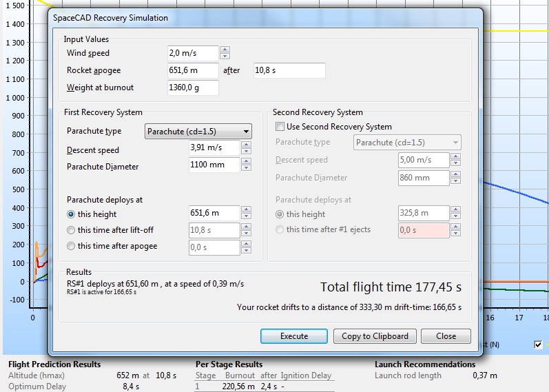Decrease second deploy height 325,8 m down arrow
Screen dimensions: 549x392
455,216
